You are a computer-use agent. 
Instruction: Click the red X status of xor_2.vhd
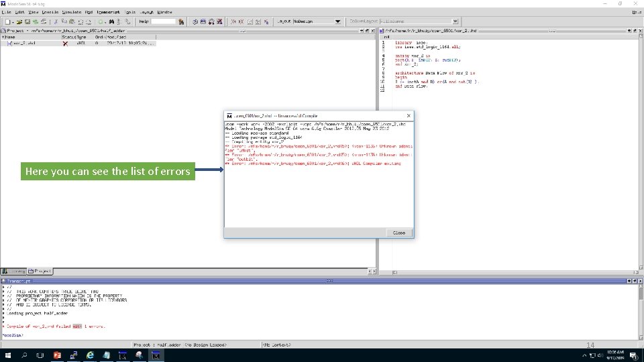coord(65,44)
